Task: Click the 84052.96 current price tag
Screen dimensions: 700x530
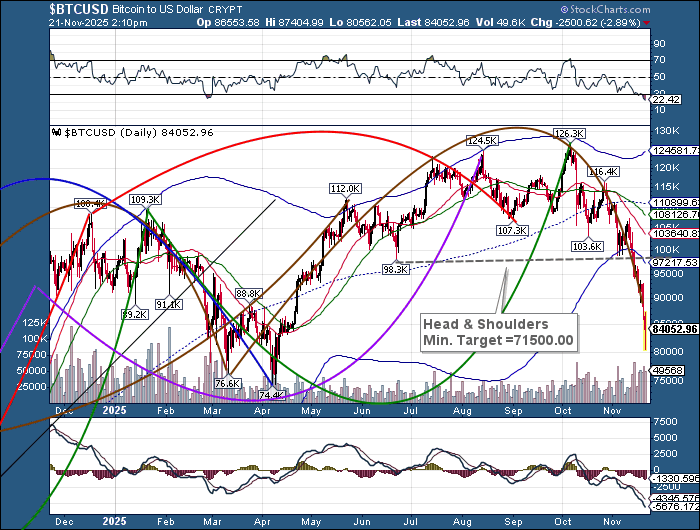Action: tap(673, 328)
